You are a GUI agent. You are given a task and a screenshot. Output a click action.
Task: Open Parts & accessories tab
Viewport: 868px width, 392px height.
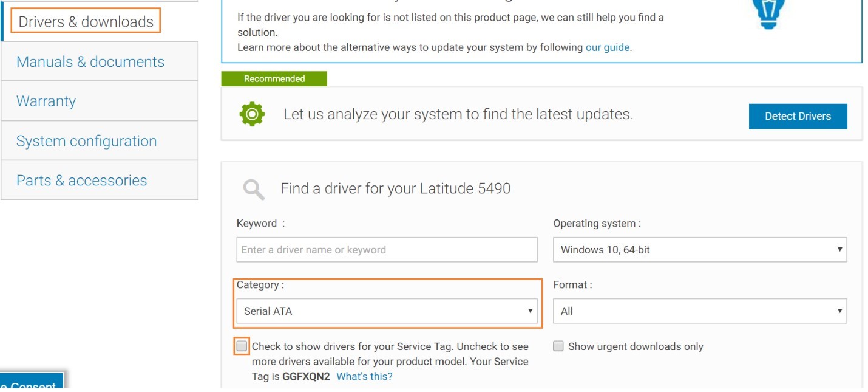tap(100, 180)
